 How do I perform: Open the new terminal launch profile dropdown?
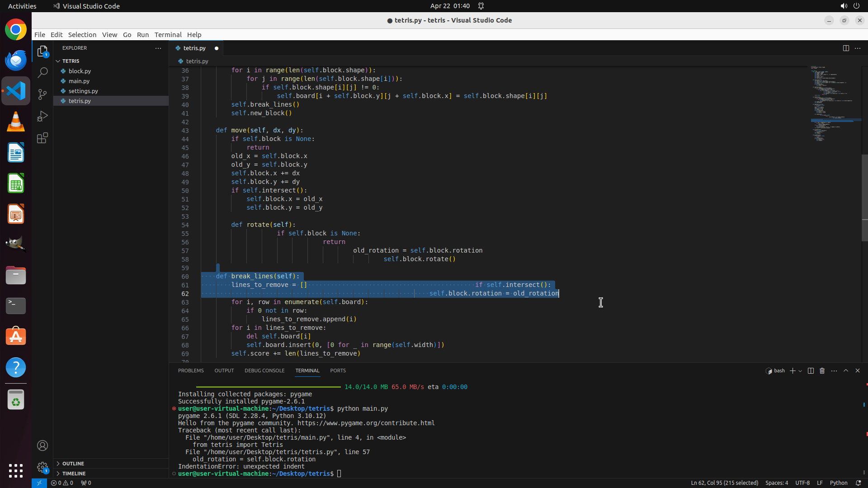point(800,371)
